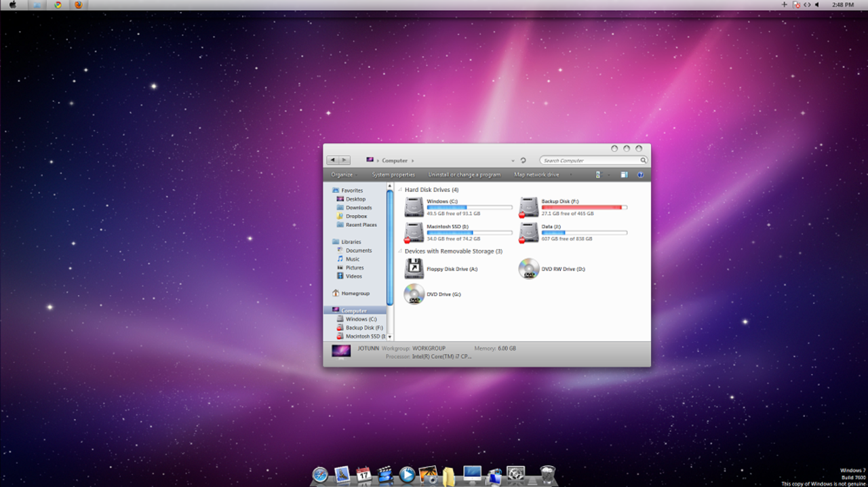
Task: Open the change-view dropdown arrow
Action: coord(608,174)
